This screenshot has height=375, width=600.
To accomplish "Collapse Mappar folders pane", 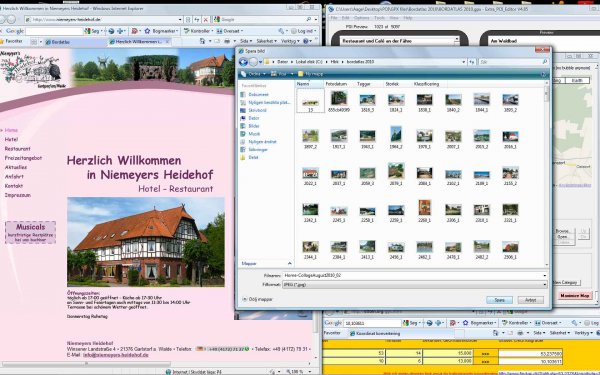I will click(x=290, y=264).
